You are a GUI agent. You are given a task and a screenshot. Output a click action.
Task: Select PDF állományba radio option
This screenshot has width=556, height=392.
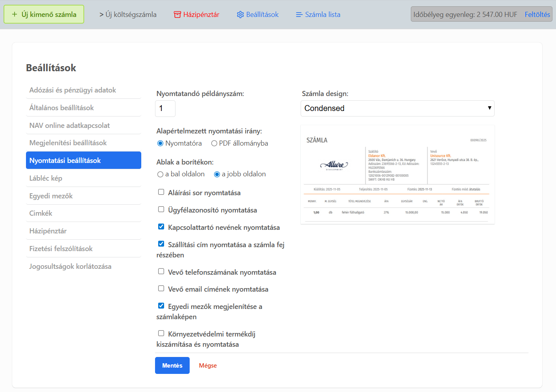coord(214,143)
